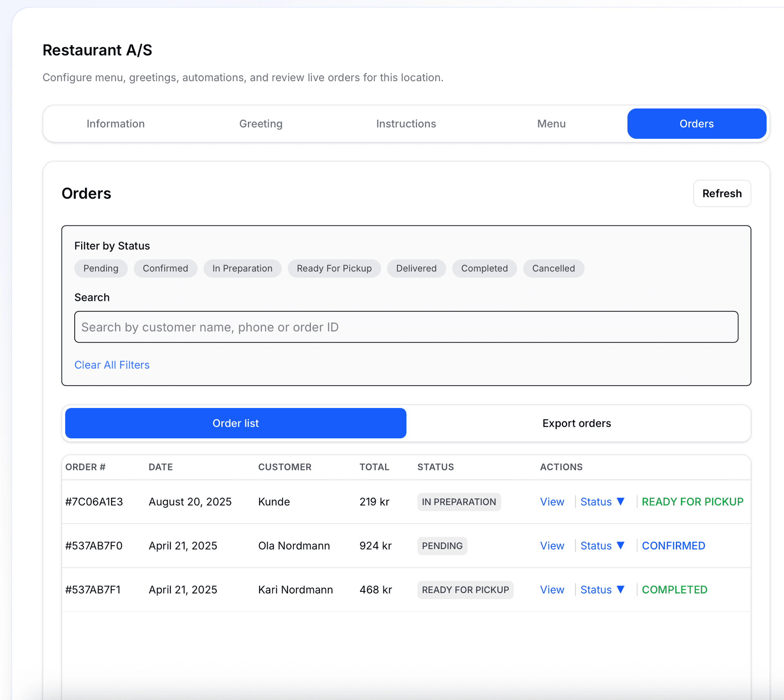Focus the order search input field

coord(406,327)
